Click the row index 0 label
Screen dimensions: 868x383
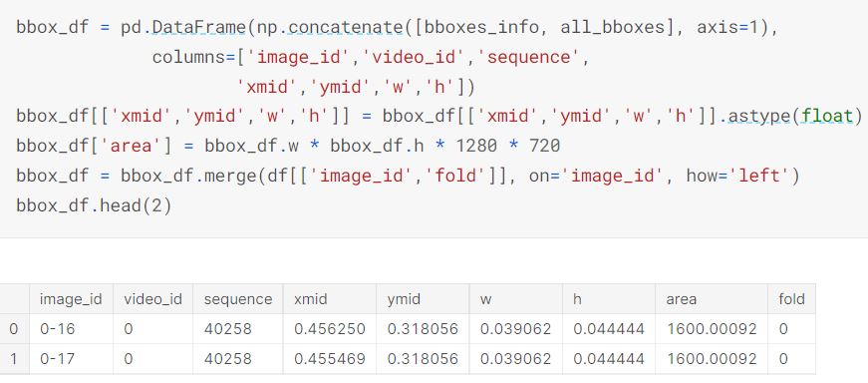[x=14, y=329]
